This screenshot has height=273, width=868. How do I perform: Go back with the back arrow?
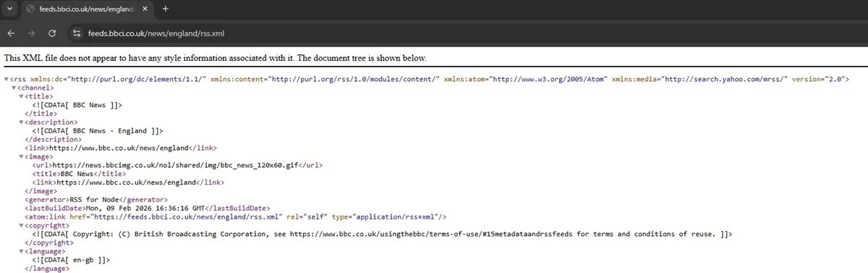pos(11,33)
